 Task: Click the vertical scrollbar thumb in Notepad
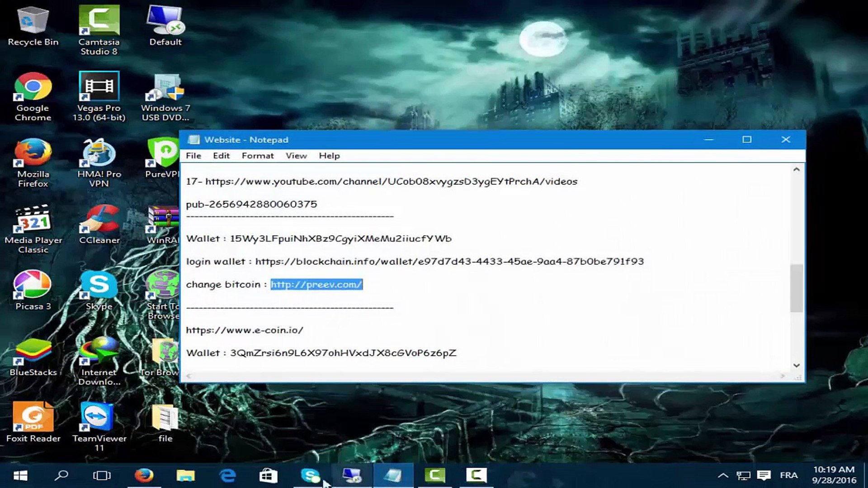click(x=796, y=288)
